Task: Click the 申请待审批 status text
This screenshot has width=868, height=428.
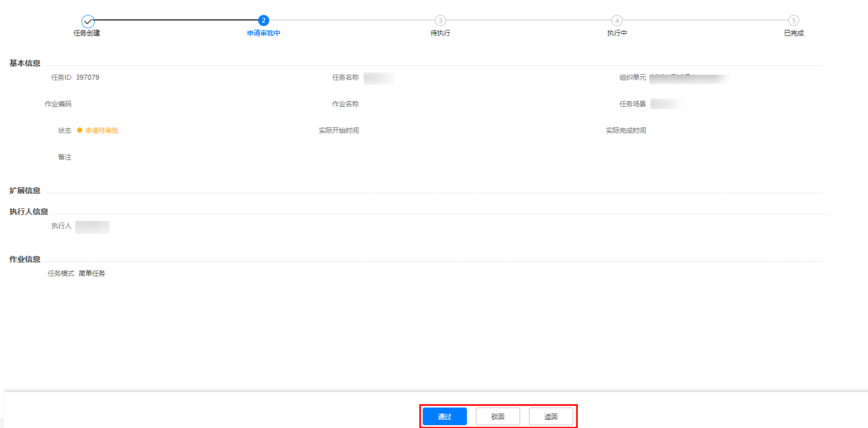Action: coord(102,131)
